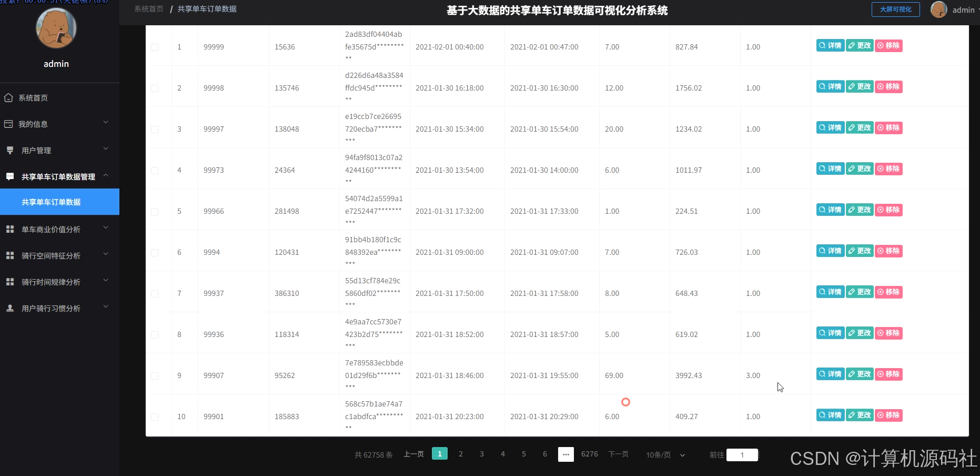
Task: Check the row 10 checkbox
Action: 155,417
